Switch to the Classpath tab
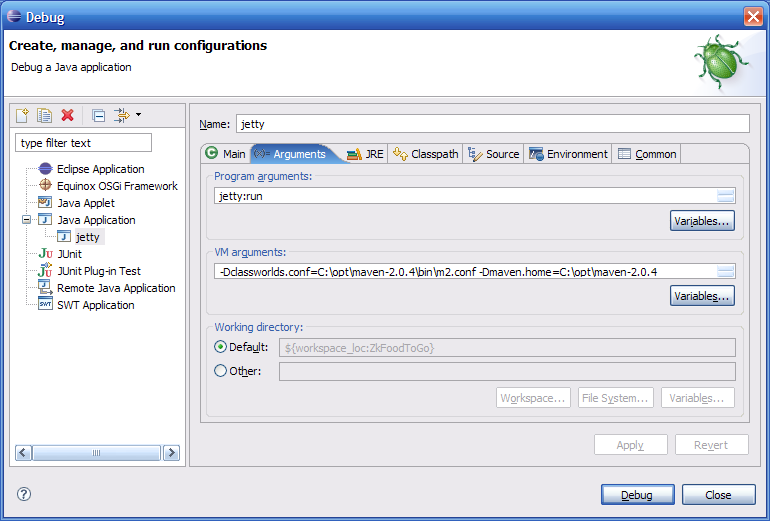 (426, 154)
